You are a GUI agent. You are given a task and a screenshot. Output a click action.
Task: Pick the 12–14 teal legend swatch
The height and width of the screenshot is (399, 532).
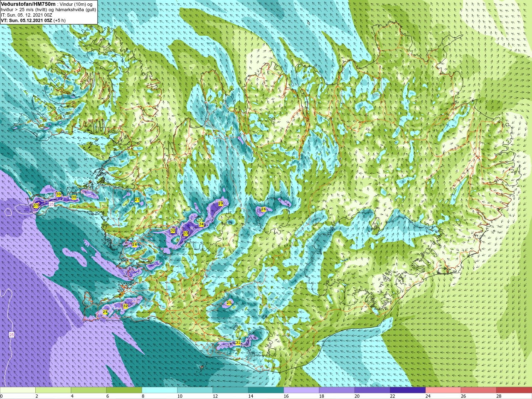tap(231, 390)
